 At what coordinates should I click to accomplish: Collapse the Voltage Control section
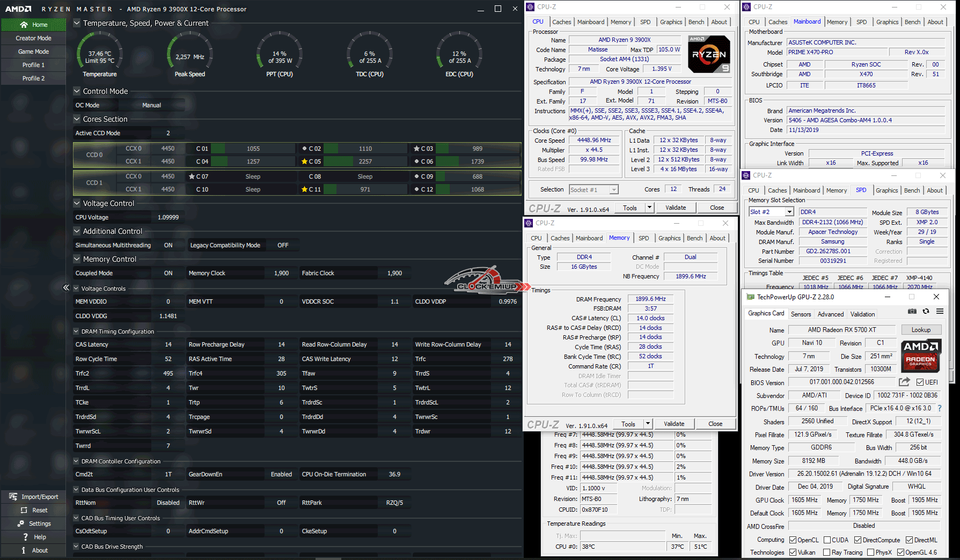click(77, 203)
